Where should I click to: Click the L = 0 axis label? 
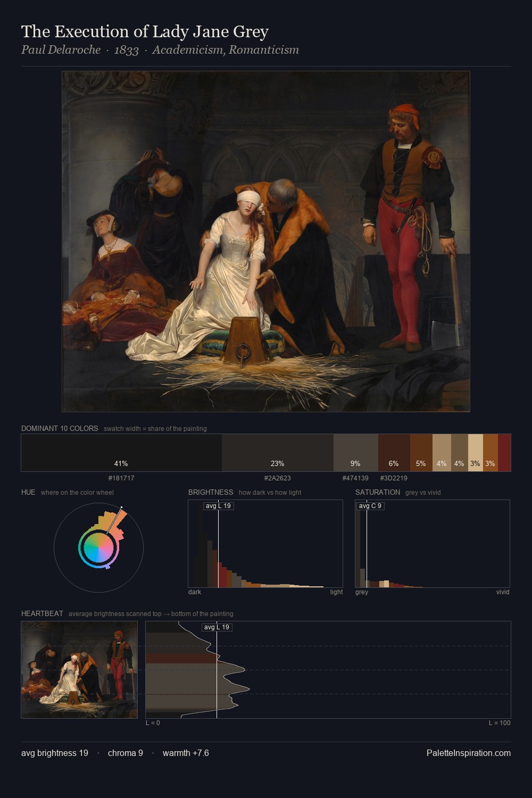coord(153,723)
